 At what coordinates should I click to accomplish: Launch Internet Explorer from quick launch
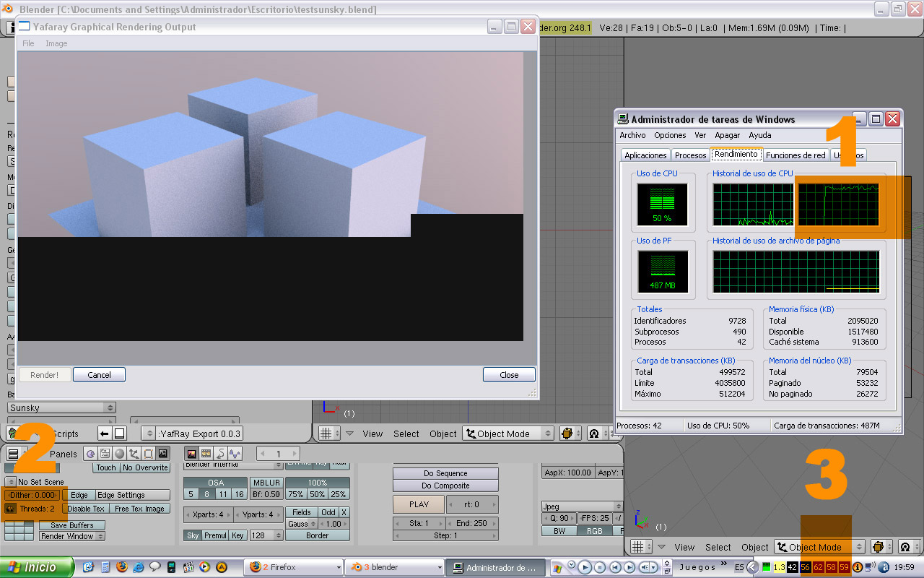138,567
